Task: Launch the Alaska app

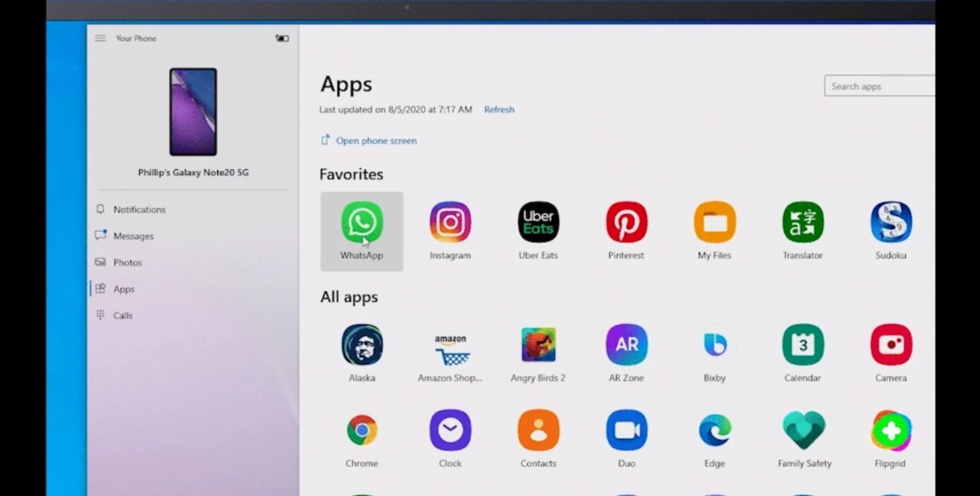Action: click(x=362, y=344)
